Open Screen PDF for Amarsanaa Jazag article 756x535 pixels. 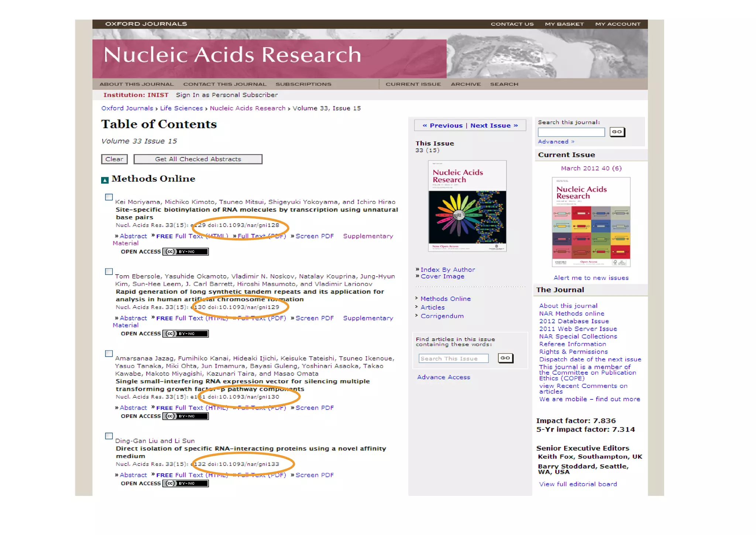[x=314, y=408]
